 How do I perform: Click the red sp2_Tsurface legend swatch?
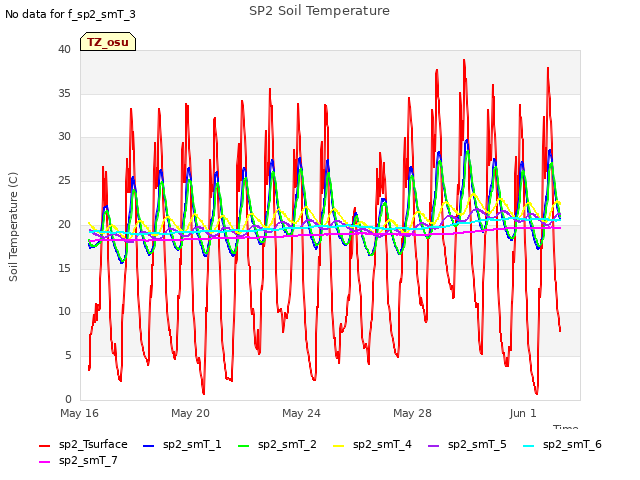tap(44, 446)
